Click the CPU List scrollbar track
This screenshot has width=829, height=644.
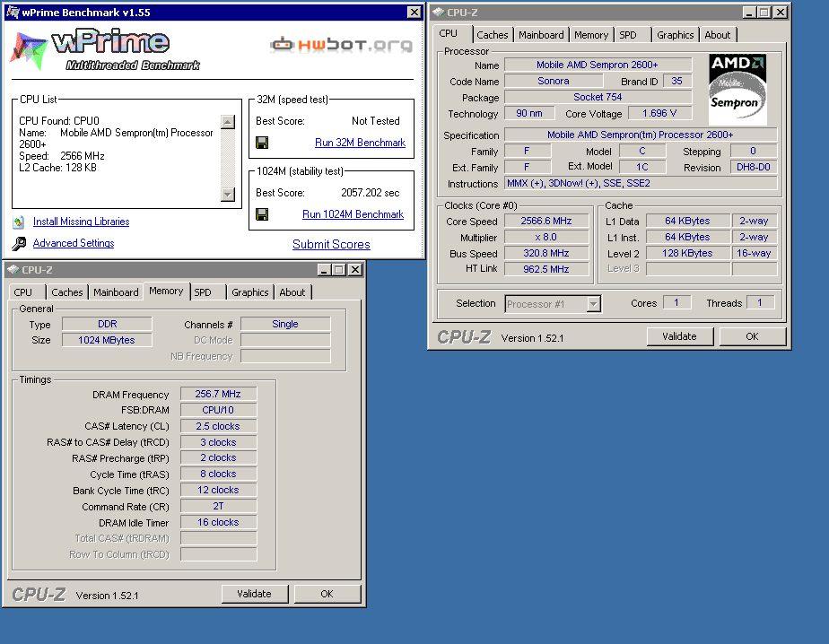tap(228, 158)
